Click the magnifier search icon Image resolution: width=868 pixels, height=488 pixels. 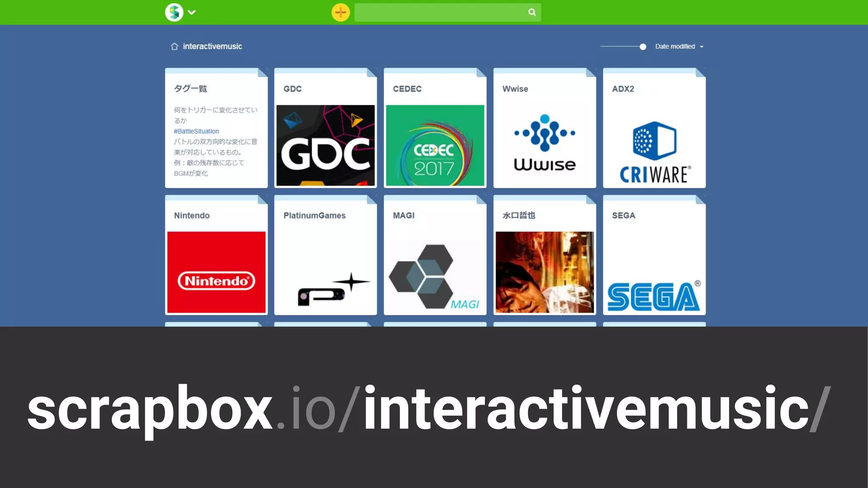pos(532,12)
